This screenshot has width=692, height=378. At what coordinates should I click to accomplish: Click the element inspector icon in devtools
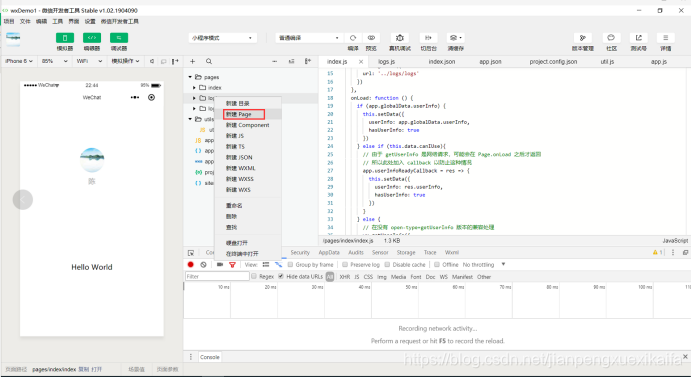pyautogui.click(x=191, y=253)
